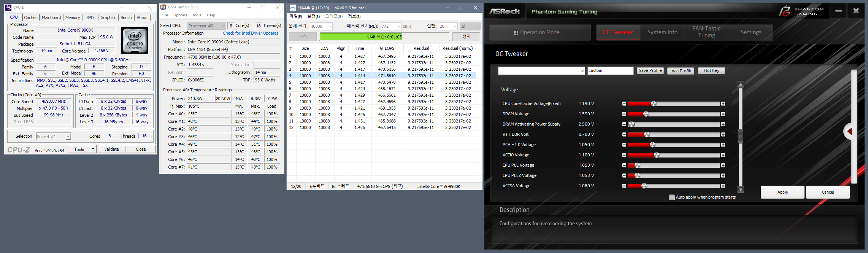Open the Settings tab in Phantom Gaming Tuning
The image size is (868, 253).
pyautogui.click(x=751, y=32)
